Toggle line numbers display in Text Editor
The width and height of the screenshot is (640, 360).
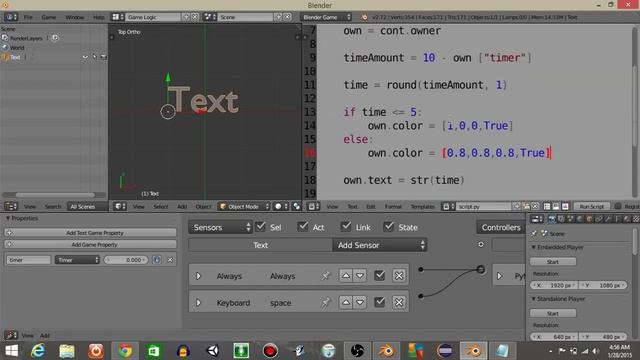pos(547,207)
